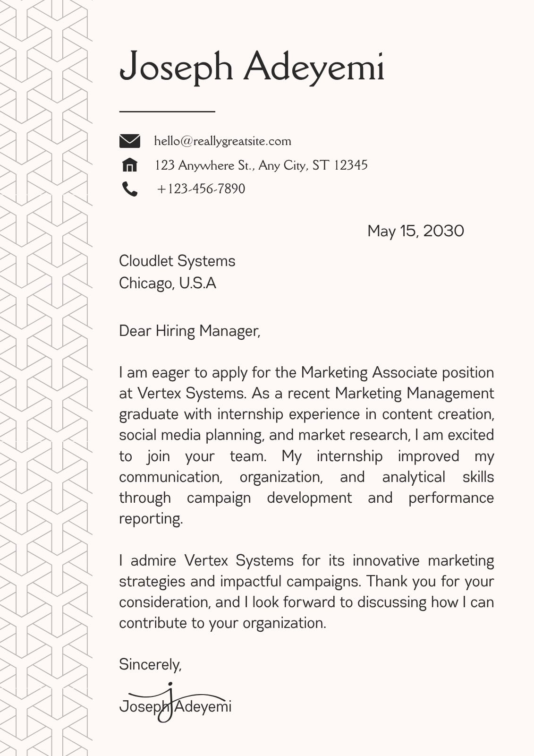Image resolution: width=534 pixels, height=756 pixels.
Task: Click the Dear Hiring Manager greeting
Action: pos(190,331)
